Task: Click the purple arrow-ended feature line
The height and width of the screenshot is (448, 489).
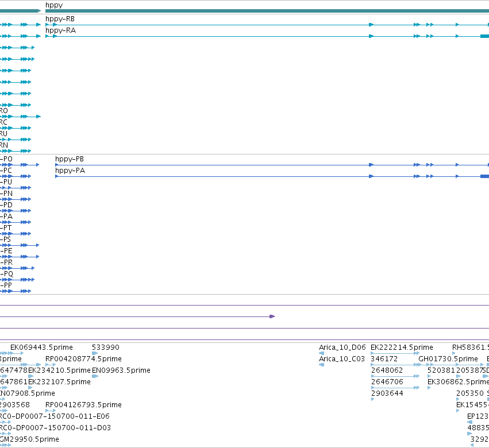Action: pyautogui.click(x=137, y=316)
